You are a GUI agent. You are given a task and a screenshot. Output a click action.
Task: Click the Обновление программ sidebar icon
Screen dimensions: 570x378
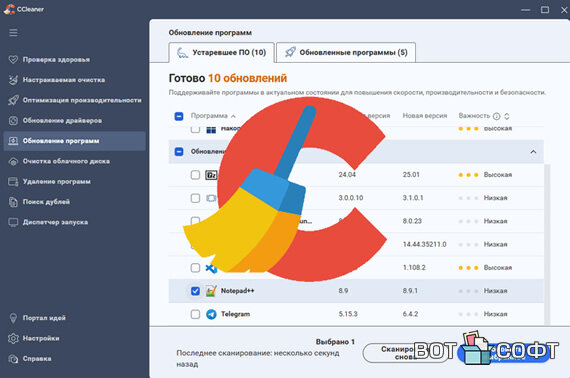point(13,141)
